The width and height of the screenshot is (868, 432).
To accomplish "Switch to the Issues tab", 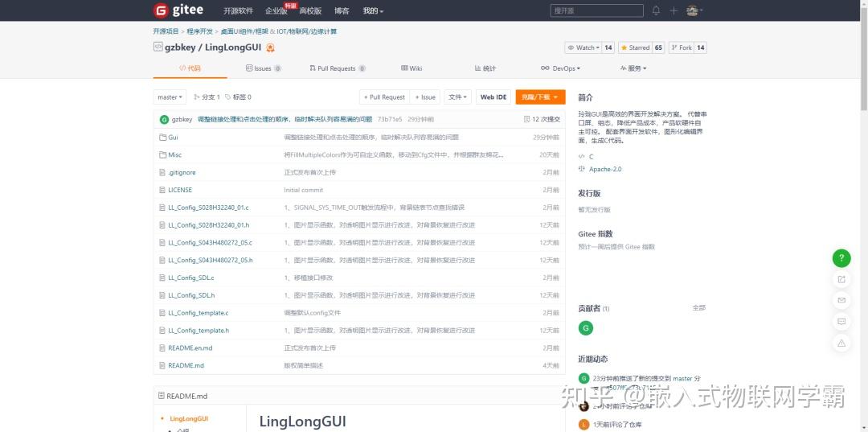I will point(264,68).
